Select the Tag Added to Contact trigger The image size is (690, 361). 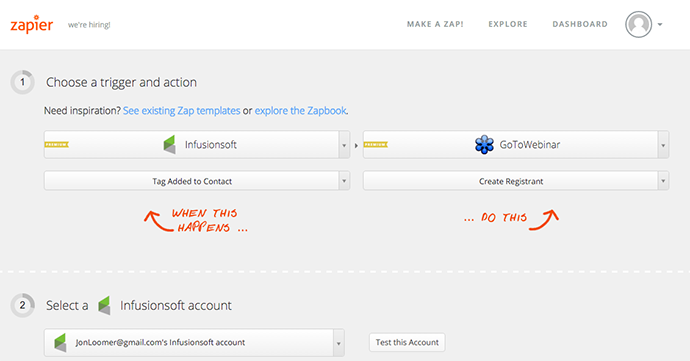[197, 181]
